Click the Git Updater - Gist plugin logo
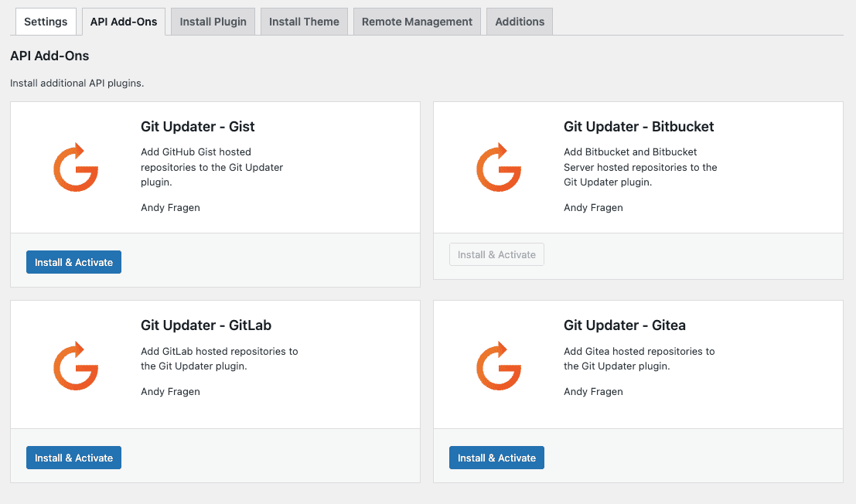856x504 pixels. click(75, 167)
